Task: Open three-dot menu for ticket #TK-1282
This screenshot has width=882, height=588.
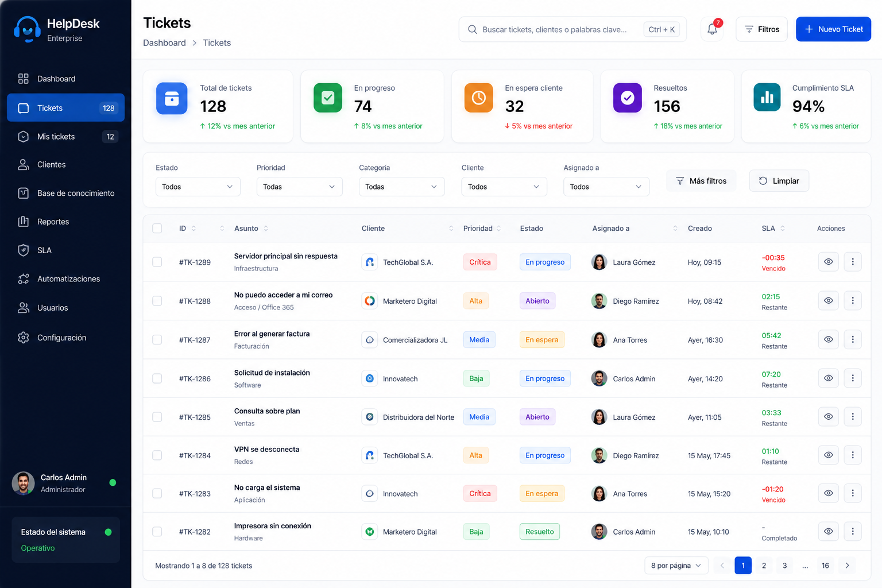Action: pyautogui.click(x=853, y=531)
